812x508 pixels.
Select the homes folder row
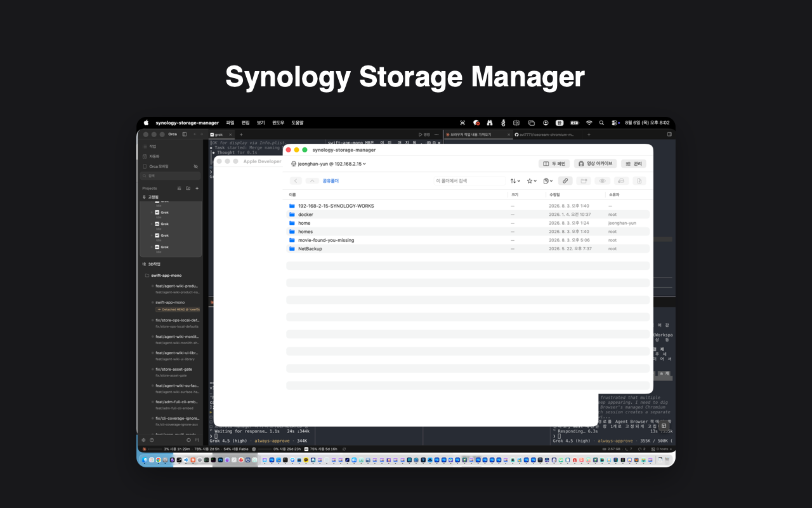468,232
